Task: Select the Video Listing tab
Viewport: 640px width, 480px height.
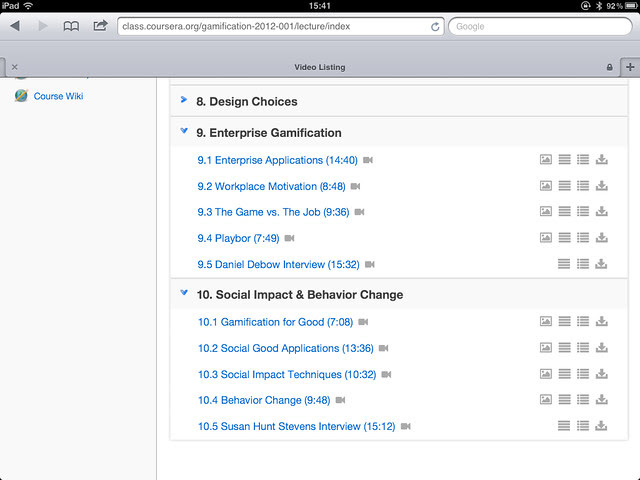Action: coord(320,67)
